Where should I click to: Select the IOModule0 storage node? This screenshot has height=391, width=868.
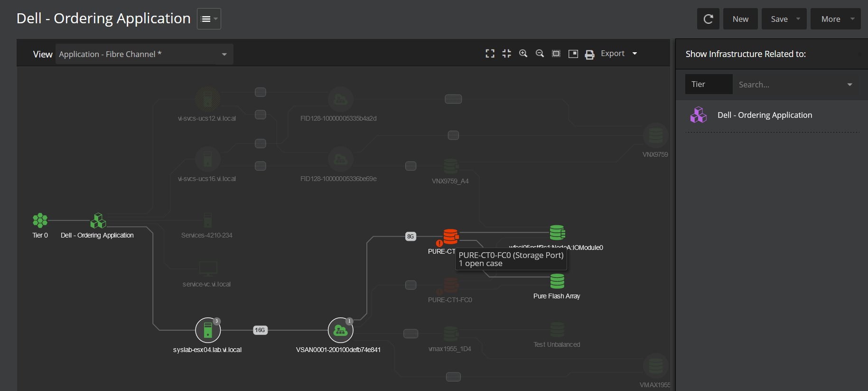[558, 233]
